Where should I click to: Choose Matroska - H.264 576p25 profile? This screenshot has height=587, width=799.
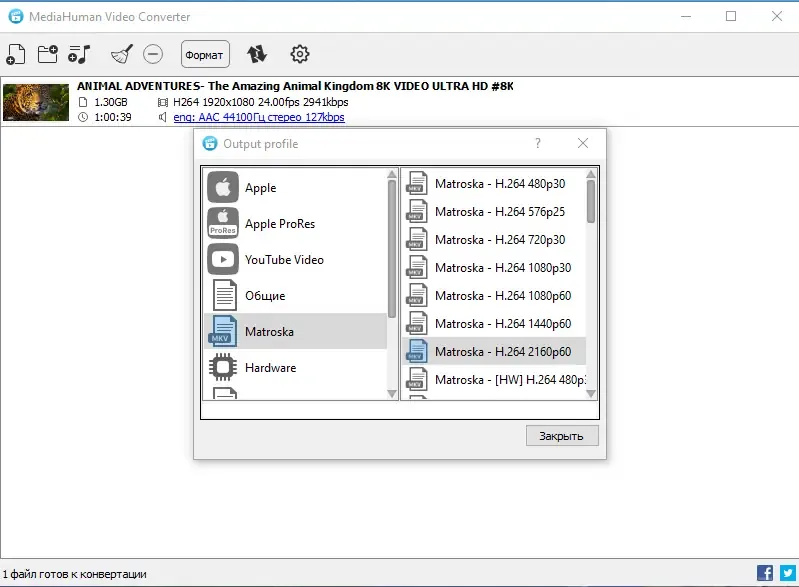click(x=494, y=211)
